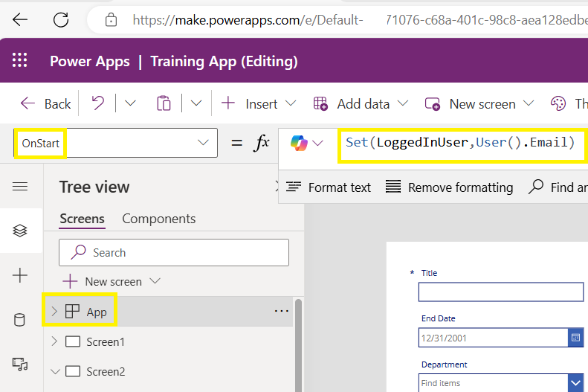Viewport: 588px width, 392px height.
Task: Open the Tree view layers icon
Action: [x=20, y=231]
